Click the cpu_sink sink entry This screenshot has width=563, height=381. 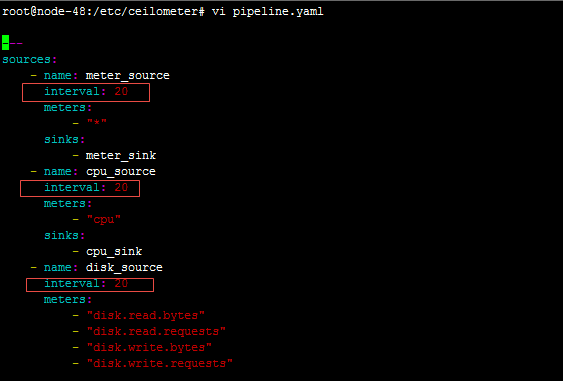pyautogui.click(x=114, y=251)
